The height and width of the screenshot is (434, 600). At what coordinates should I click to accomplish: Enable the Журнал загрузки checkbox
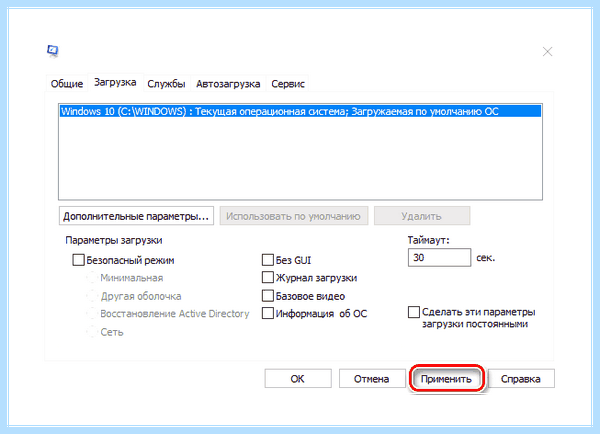coord(268,278)
